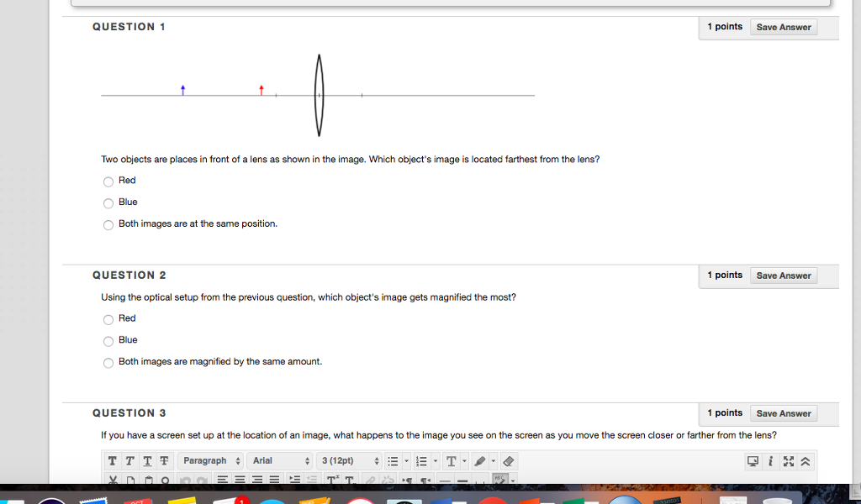This screenshot has width=861, height=504.
Task: Click the lens diagram image
Action: 318,95
